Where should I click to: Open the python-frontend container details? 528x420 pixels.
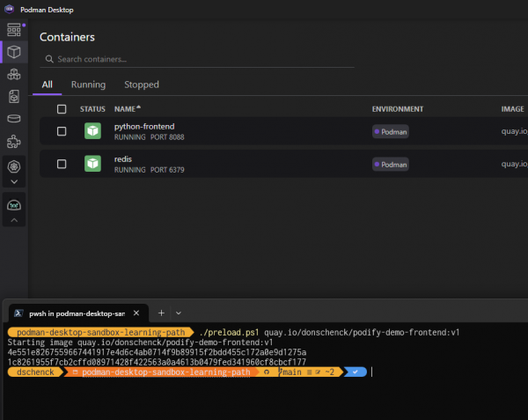(144, 126)
